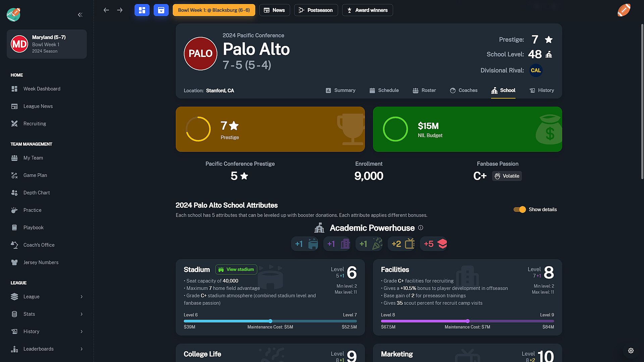
Task: Click the back navigation arrow
Action: pyautogui.click(x=106, y=10)
